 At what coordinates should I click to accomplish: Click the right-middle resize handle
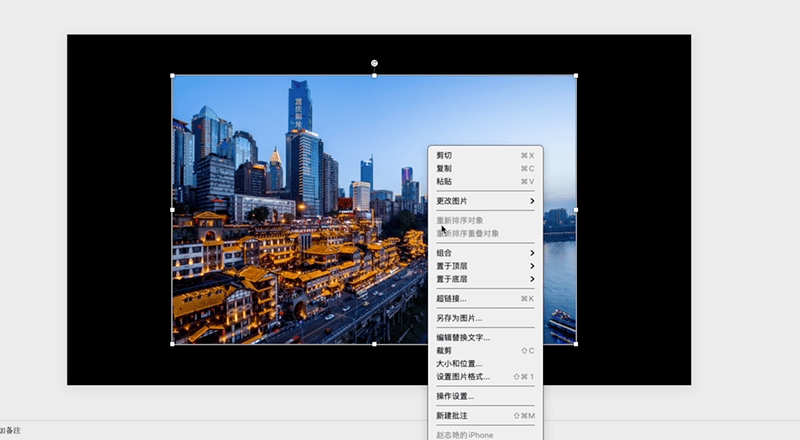(576, 210)
